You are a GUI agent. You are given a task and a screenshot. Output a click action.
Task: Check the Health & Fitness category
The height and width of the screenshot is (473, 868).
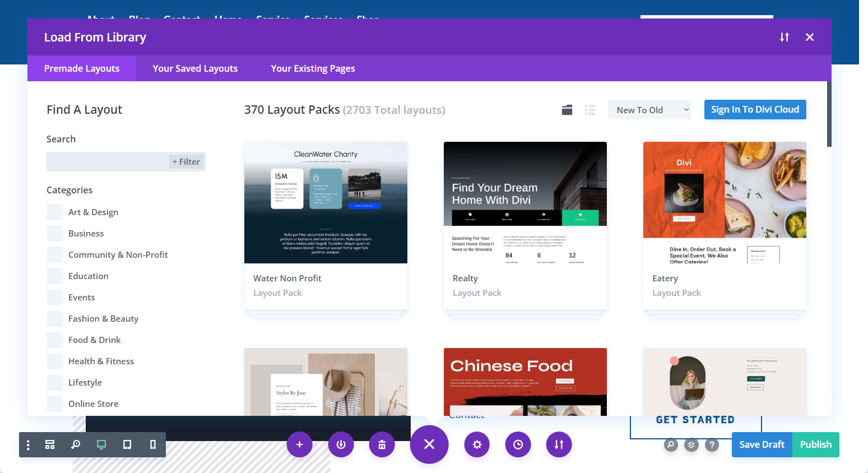(x=55, y=361)
